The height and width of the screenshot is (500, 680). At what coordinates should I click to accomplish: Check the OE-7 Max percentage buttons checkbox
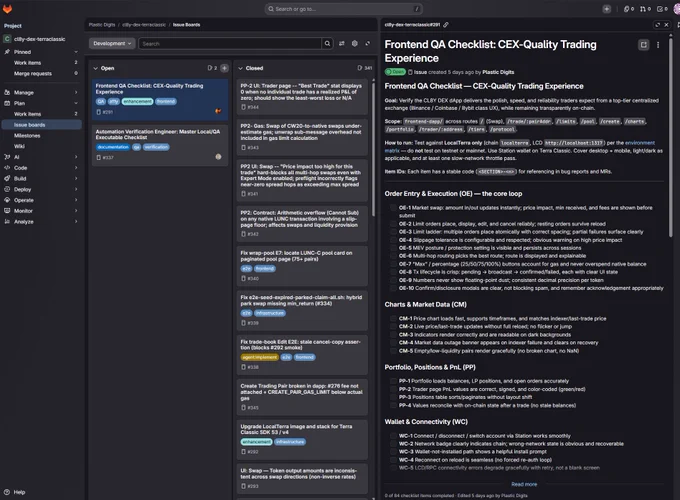393,264
